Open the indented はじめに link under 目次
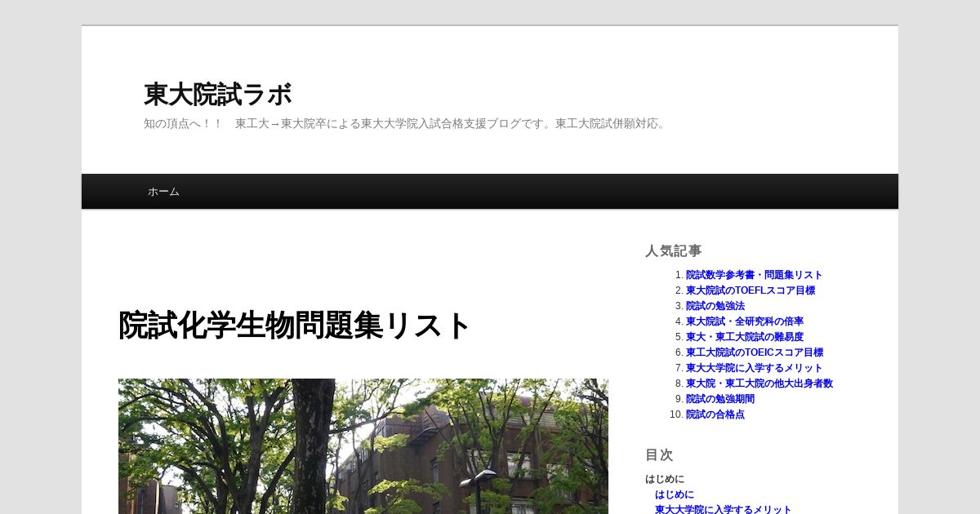Screen dimensions: 980x514 675,494
